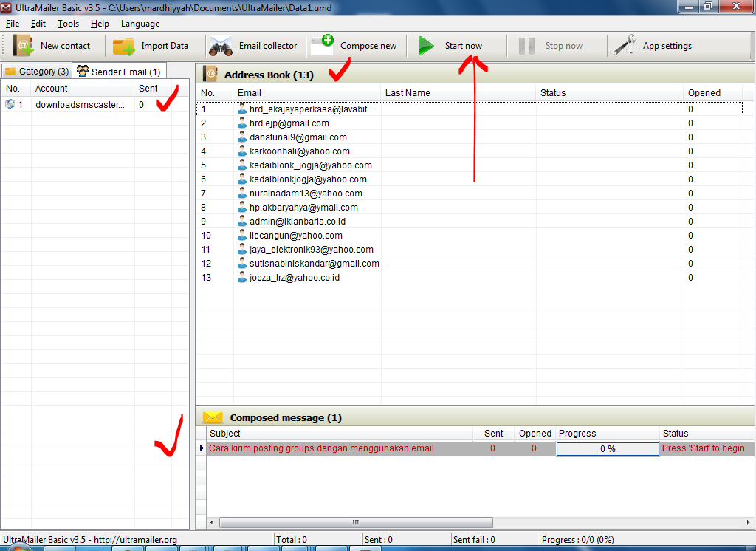
Task: Click contact icon for danatunai9@gmail.com
Action: [x=242, y=137]
